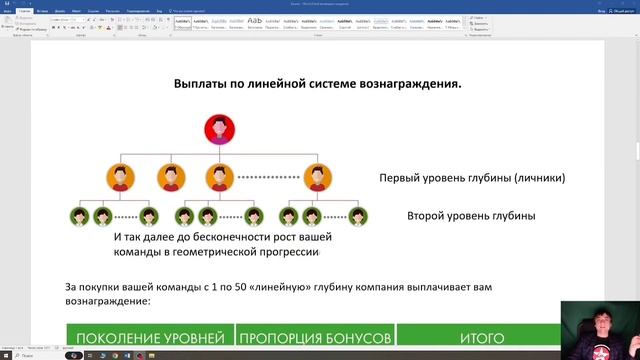
Task: Select the first Normal (Обычный) style
Action: (x=182, y=23)
